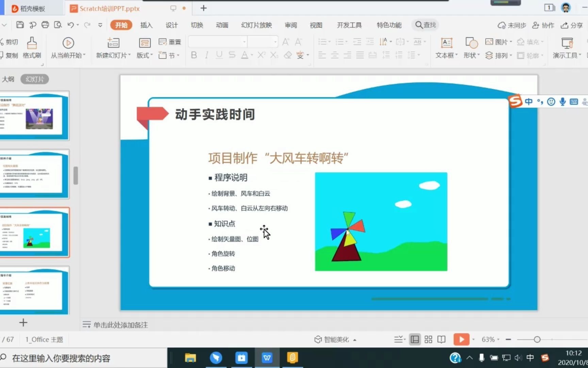
Task: Click the zoom slider near 63%
Action: (537, 339)
